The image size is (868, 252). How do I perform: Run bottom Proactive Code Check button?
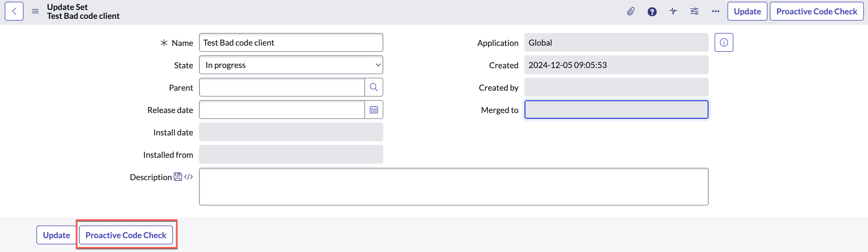pos(126,235)
